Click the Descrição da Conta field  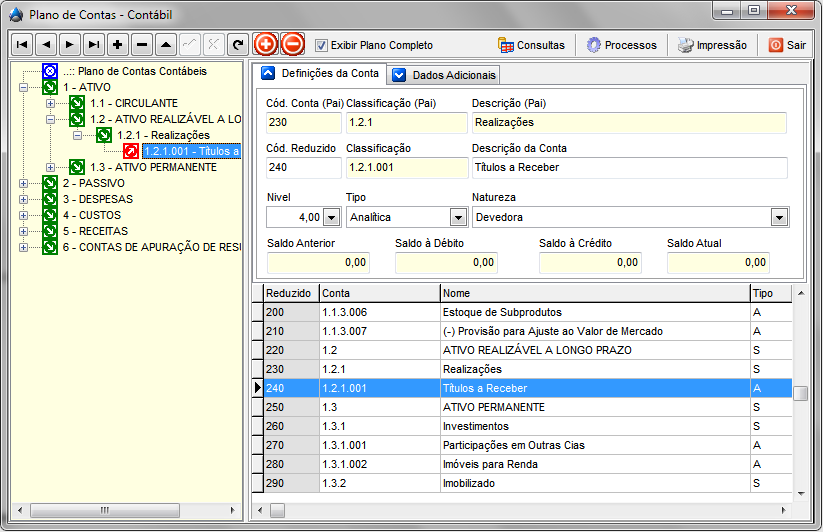pyautogui.click(x=629, y=167)
